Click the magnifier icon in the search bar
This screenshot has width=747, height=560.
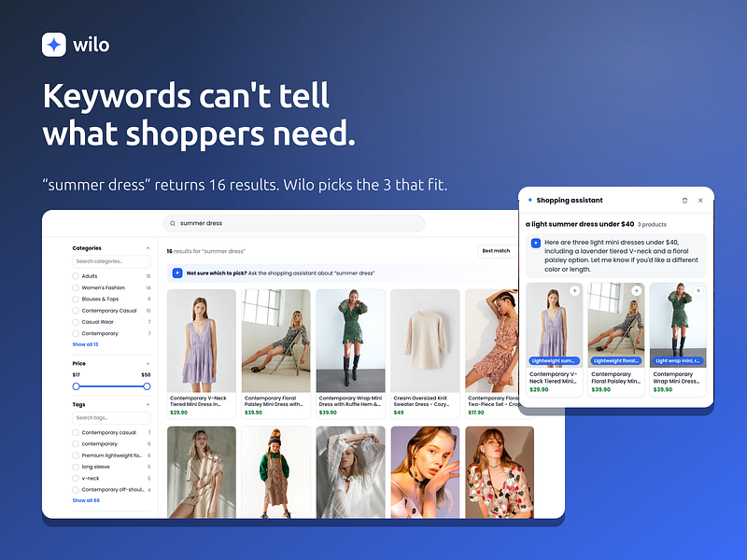point(173,223)
